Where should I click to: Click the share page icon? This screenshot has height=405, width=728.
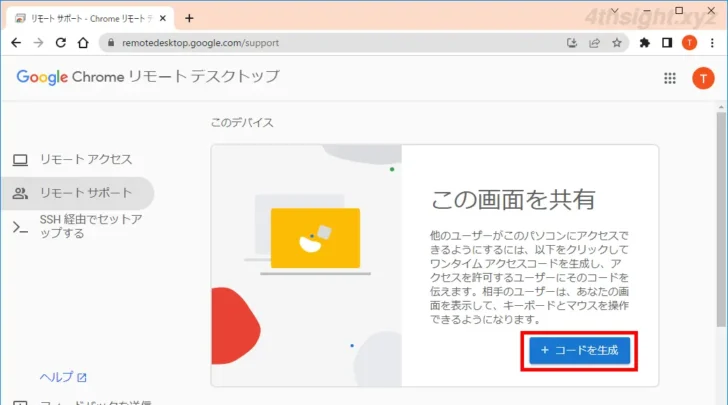(x=594, y=43)
